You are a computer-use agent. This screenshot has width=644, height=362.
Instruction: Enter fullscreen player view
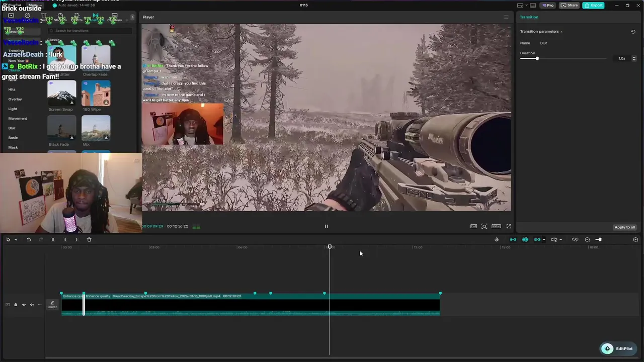tap(509, 226)
